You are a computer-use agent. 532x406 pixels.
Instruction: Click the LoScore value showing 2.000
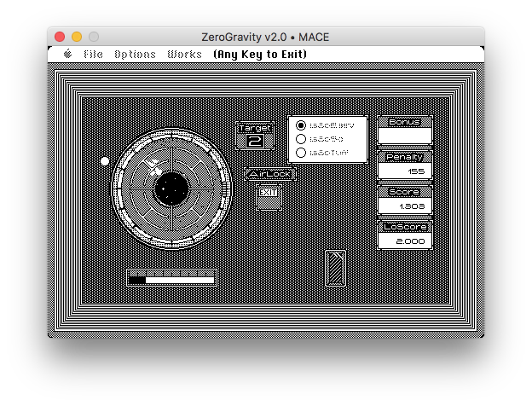coord(405,241)
